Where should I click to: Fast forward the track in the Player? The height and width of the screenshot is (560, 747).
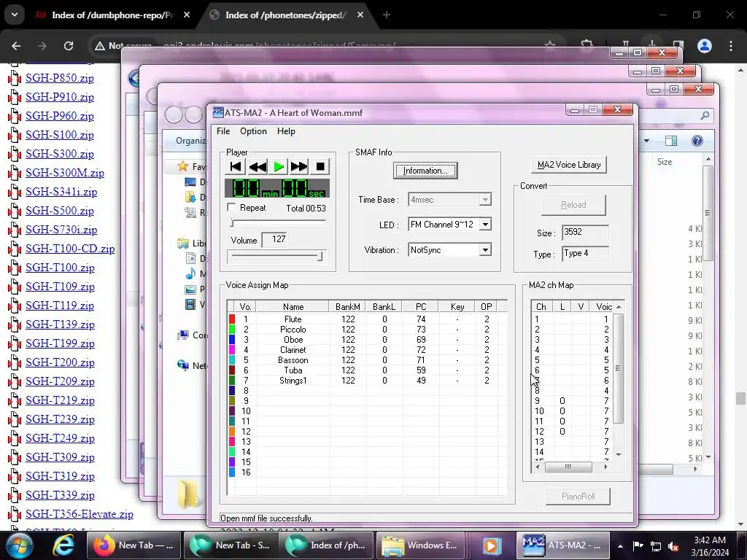pos(299,166)
